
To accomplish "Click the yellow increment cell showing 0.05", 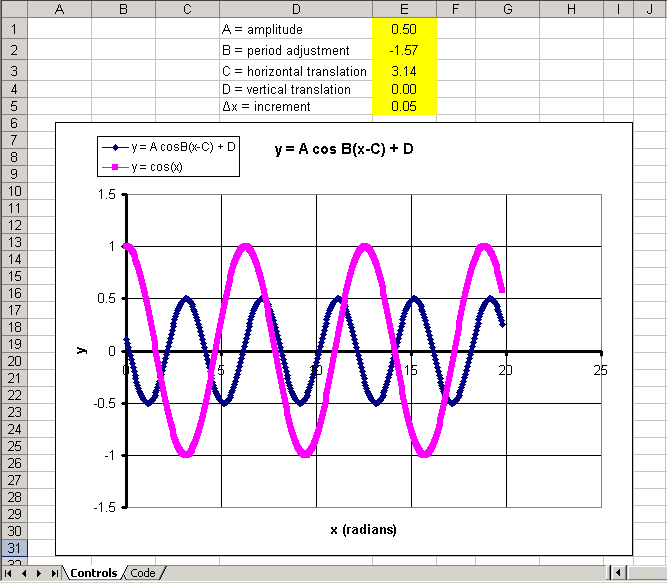I will [x=404, y=106].
